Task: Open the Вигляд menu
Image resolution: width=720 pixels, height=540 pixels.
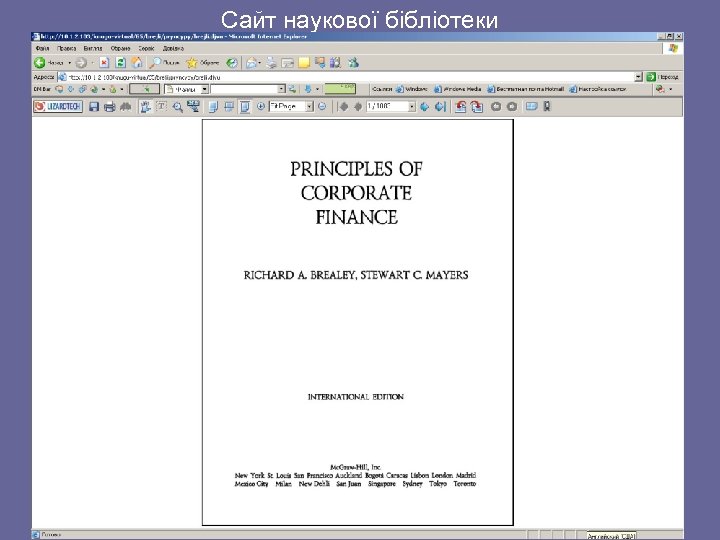Action: [x=93, y=48]
